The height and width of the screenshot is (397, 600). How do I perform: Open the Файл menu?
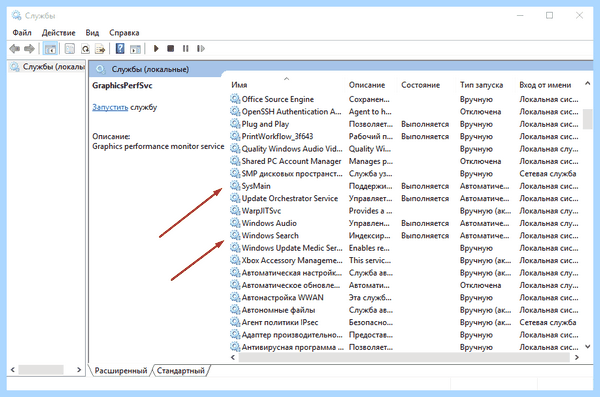click(22, 33)
